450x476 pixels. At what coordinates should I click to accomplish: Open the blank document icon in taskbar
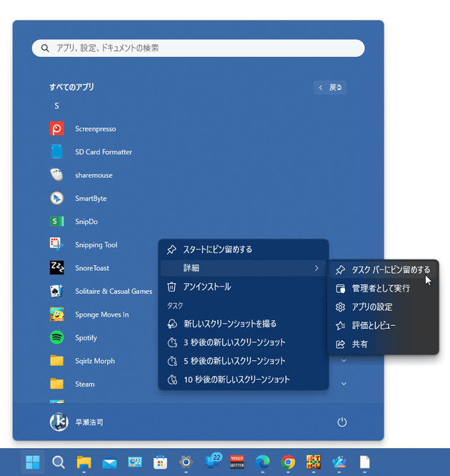tap(365, 462)
